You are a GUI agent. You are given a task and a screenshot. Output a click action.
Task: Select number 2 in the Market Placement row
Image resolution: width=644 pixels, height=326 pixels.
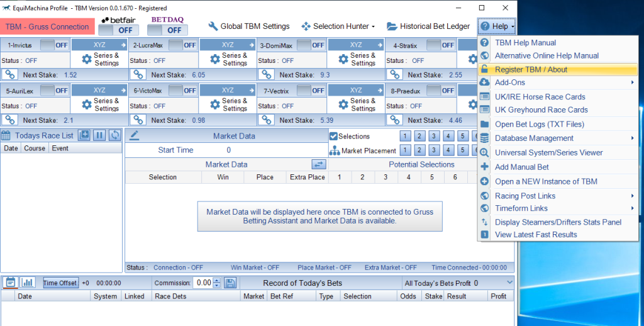419,150
